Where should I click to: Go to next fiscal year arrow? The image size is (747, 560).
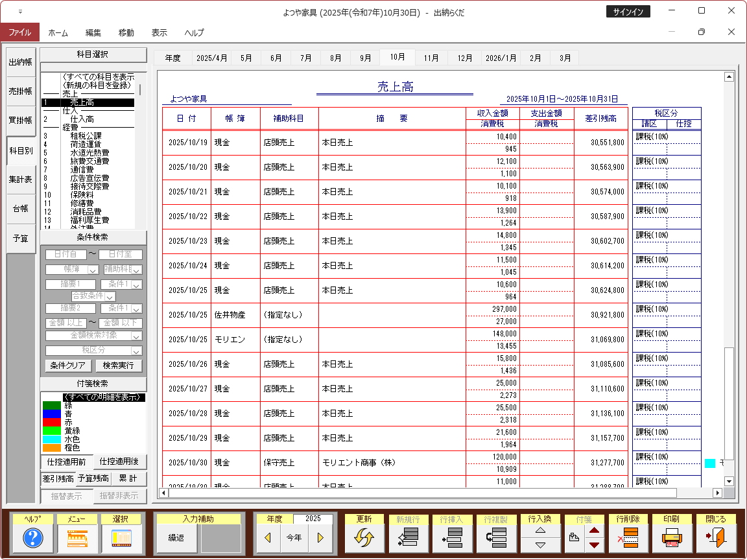click(320, 538)
